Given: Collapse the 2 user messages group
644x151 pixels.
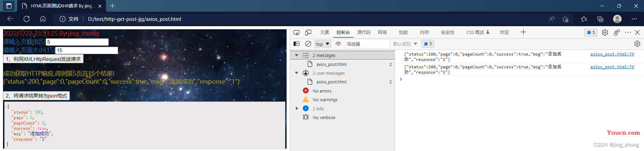Looking at the screenshot, I should click(296, 73).
